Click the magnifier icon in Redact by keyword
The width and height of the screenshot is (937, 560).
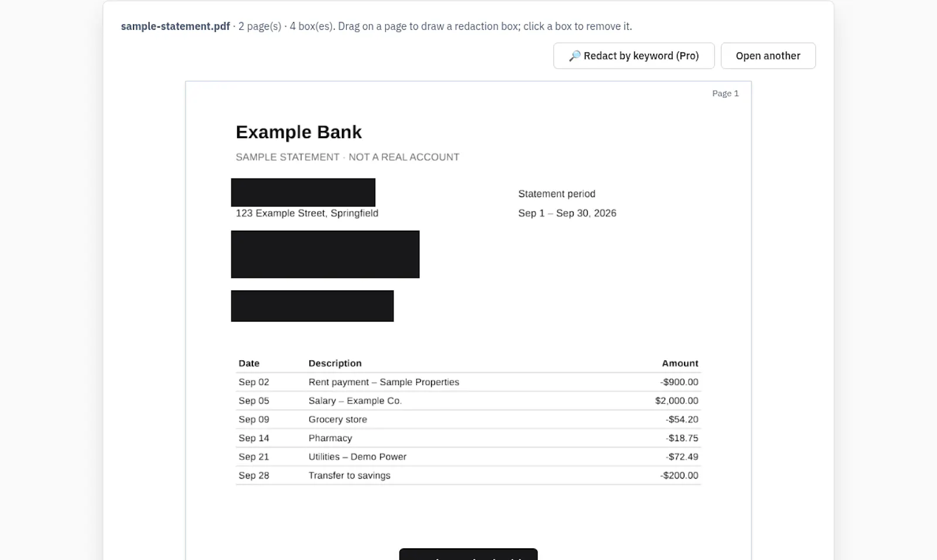click(x=574, y=56)
